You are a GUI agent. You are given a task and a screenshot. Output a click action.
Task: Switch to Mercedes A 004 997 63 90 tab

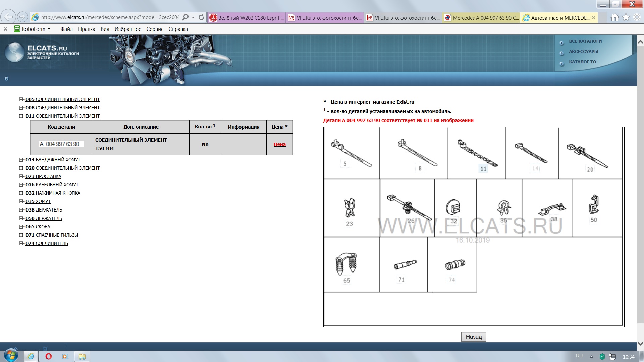481,18
